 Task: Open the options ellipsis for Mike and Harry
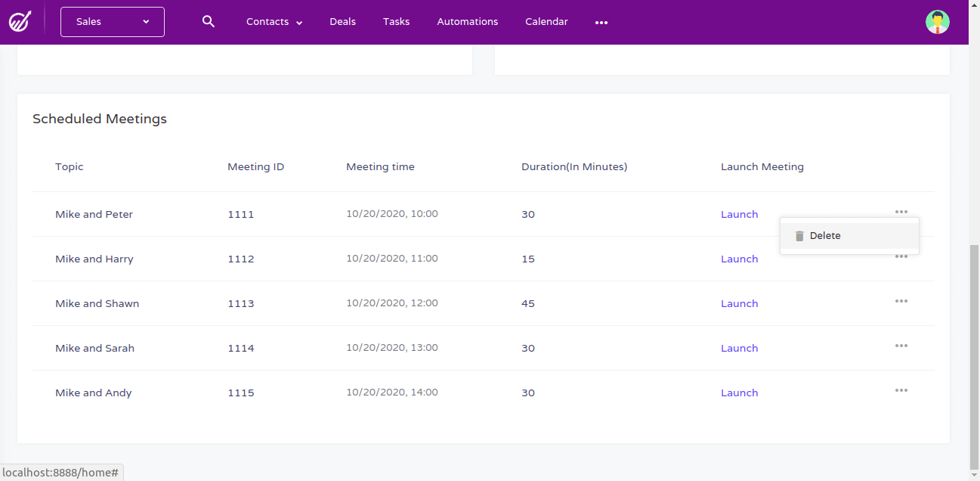[x=901, y=257]
